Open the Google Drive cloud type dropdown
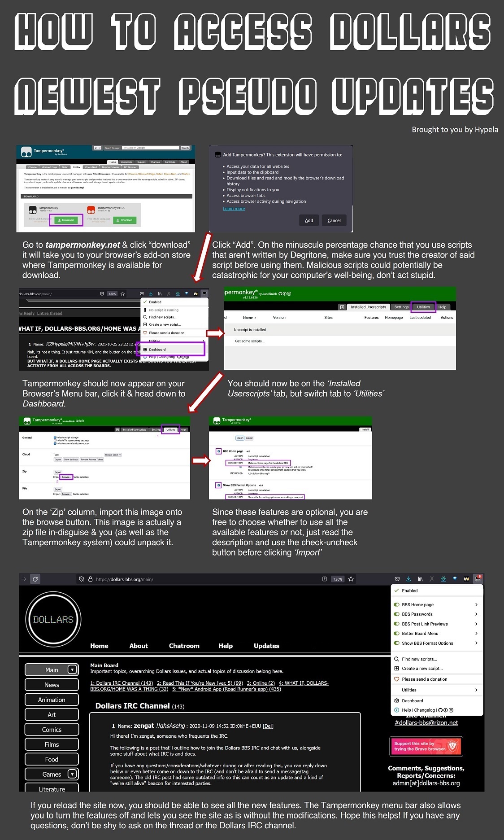 point(113,455)
